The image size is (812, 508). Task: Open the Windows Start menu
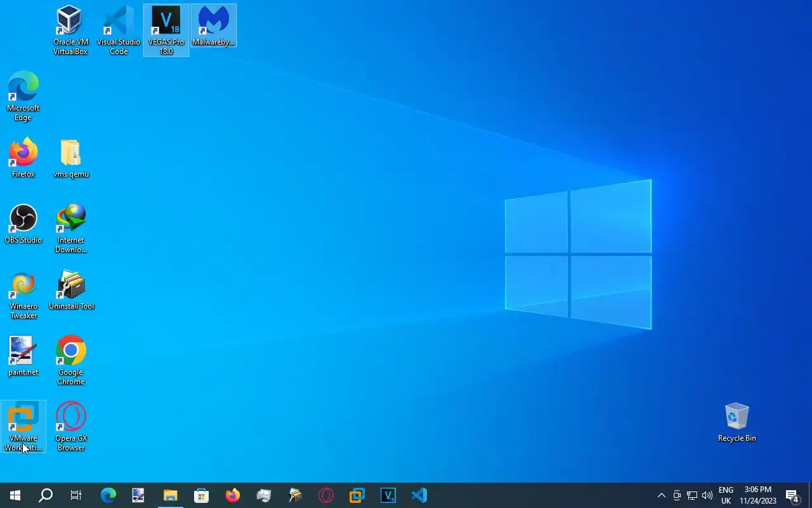(15, 495)
